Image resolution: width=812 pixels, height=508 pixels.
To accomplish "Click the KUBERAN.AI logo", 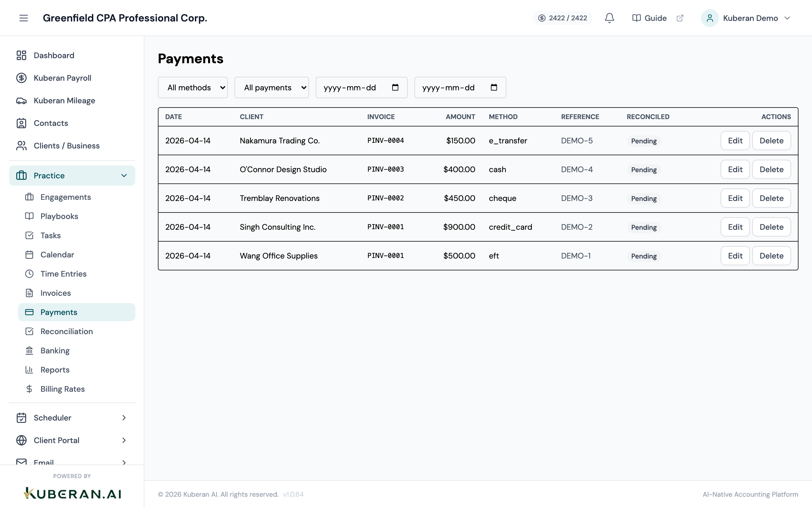I will pos(72,493).
